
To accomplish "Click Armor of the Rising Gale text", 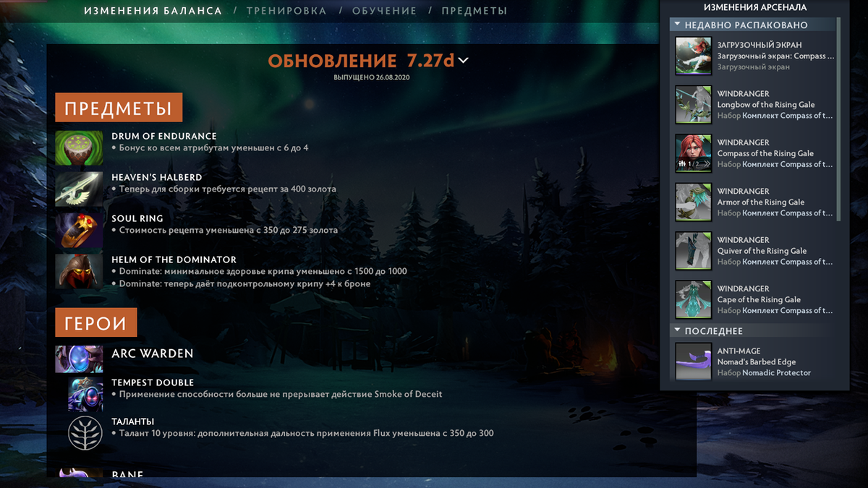I will (761, 202).
